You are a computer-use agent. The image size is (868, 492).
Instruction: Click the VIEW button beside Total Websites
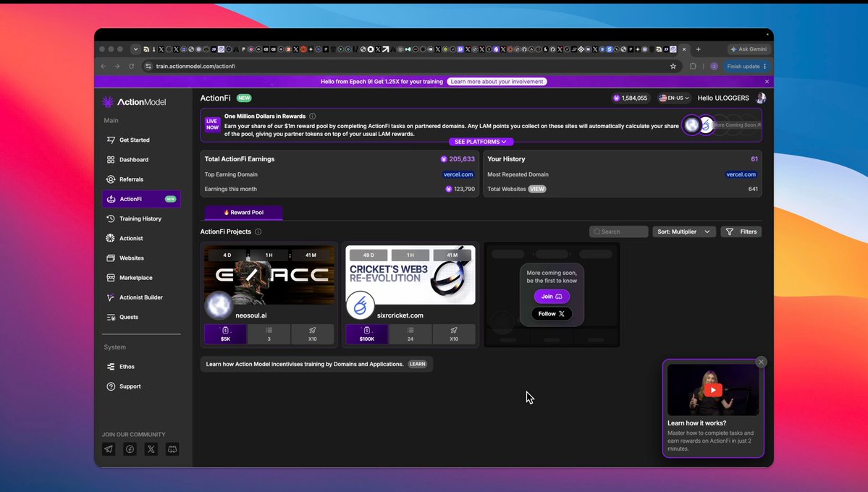tap(537, 190)
